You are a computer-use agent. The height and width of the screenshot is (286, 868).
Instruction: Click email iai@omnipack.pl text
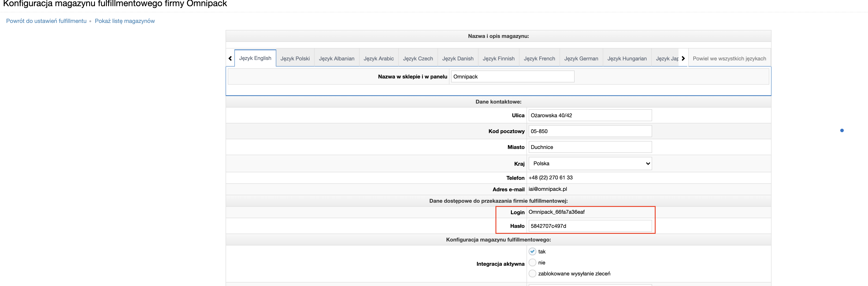tap(547, 189)
